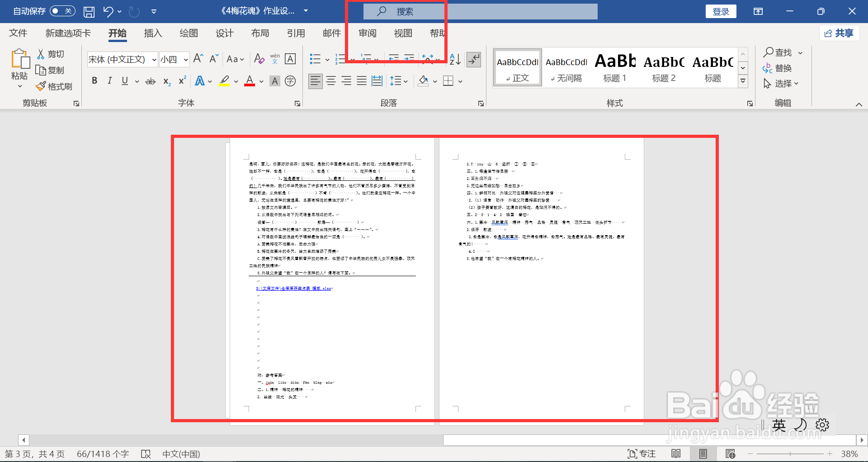Image resolution: width=868 pixels, height=462 pixels.
Task: Open the phonetic guide (wén) tool
Action: point(275,59)
